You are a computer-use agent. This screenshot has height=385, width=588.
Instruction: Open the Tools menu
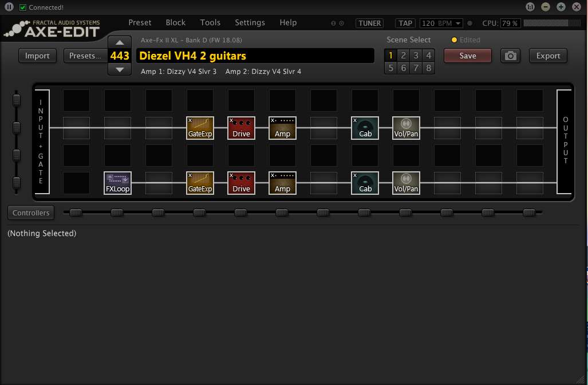coord(210,22)
